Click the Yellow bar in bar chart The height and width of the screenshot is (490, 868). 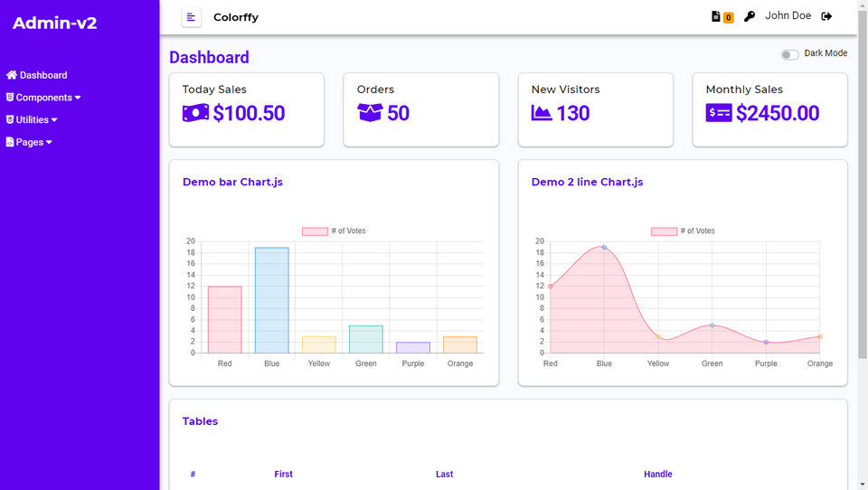click(x=319, y=344)
